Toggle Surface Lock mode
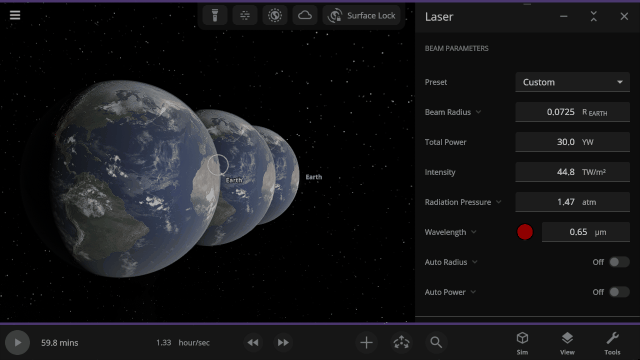Image resolution: width=640 pixels, height=360 pixels. point(361,16)
